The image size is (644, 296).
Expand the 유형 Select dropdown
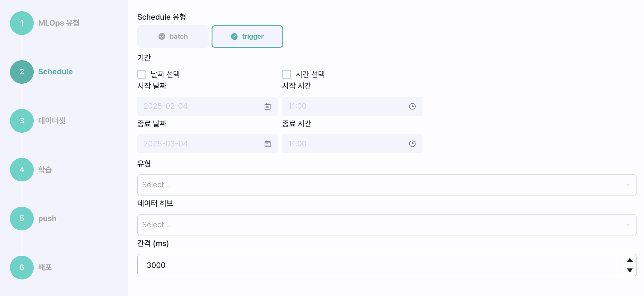(x=387, y=185)
